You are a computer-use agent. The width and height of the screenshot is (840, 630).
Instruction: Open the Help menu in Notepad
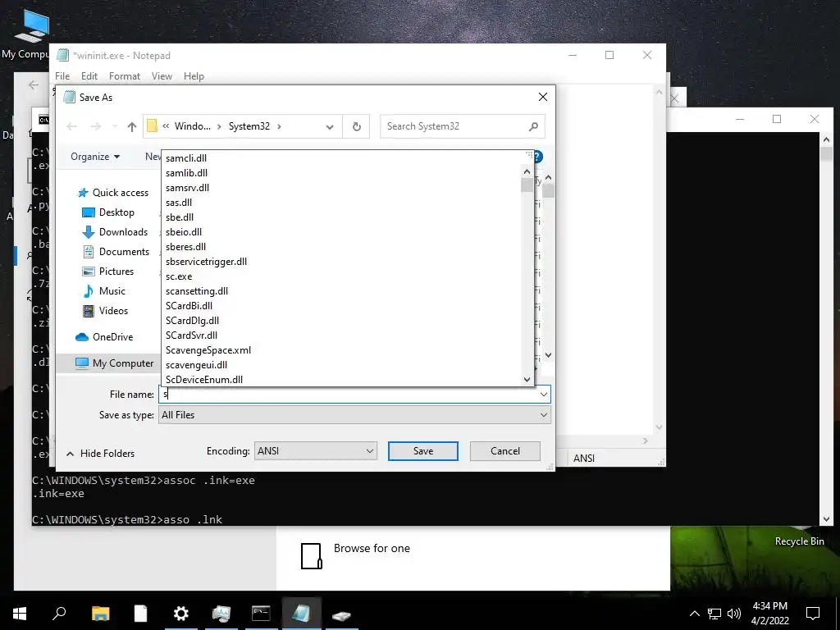click(194, 76)
